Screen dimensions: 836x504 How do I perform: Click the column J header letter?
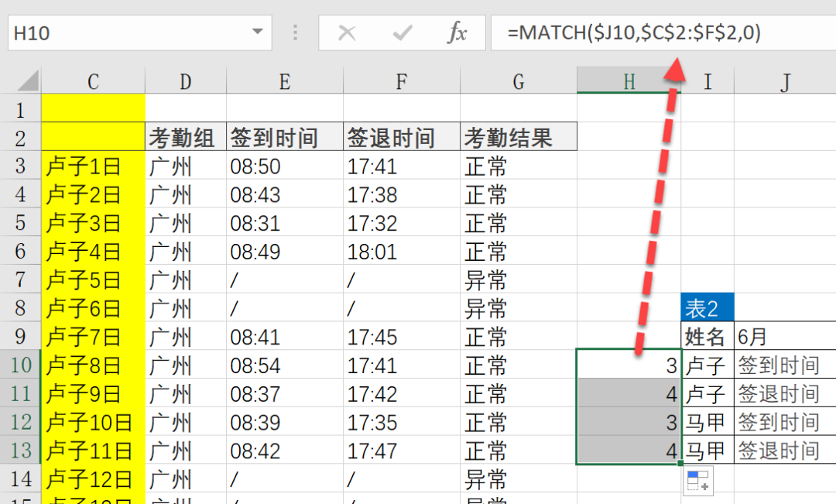click(x=786, y=81)
